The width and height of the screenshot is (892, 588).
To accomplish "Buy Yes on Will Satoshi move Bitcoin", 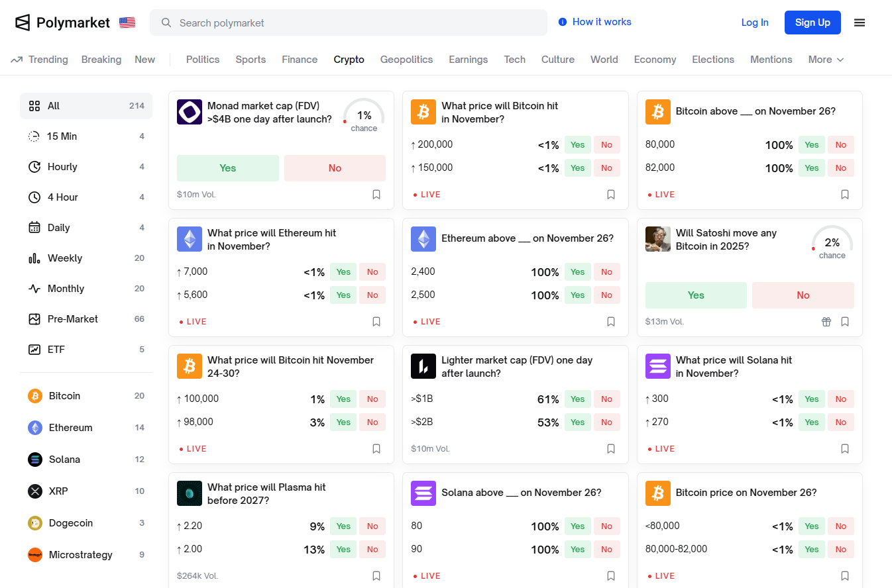I will [696, 295].
